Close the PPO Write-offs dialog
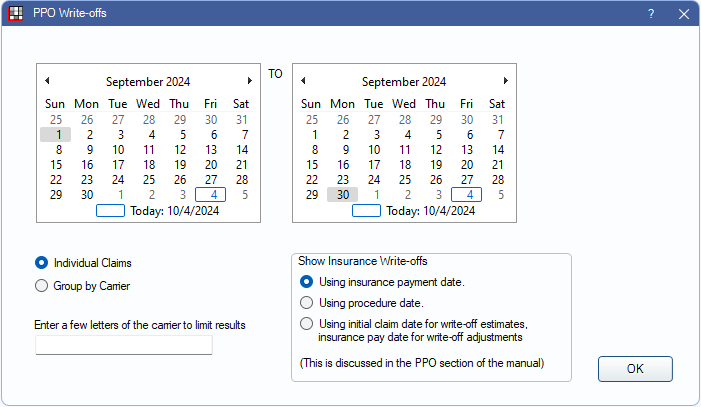Viewport: 701px width, 407px height. [684, 14]
